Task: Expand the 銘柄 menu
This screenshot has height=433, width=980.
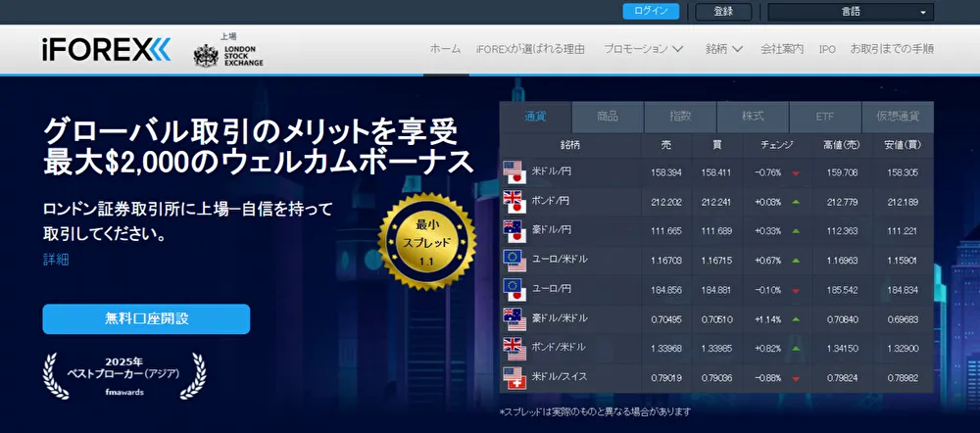Action: click(724, 49)
